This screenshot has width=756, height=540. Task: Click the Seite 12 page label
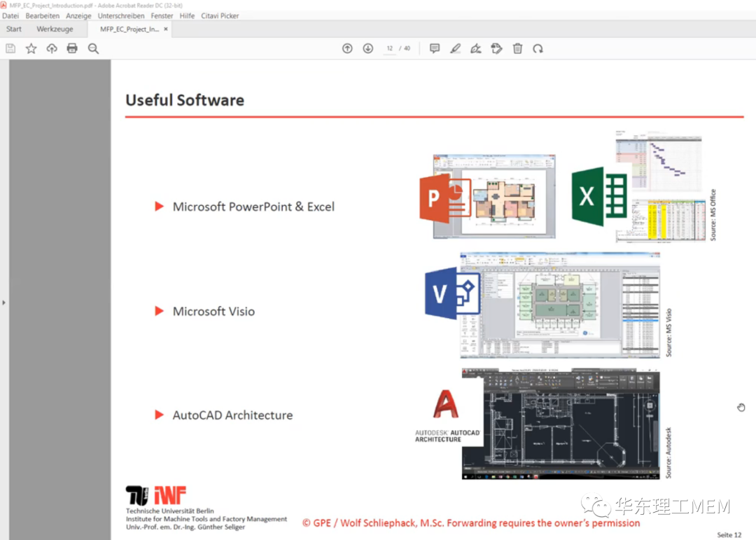(x=729, y=534)
